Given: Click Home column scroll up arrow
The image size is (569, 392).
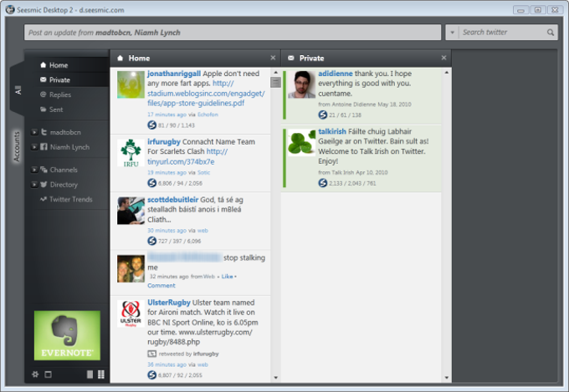Looking at the screenshot, I should point(275,73).
